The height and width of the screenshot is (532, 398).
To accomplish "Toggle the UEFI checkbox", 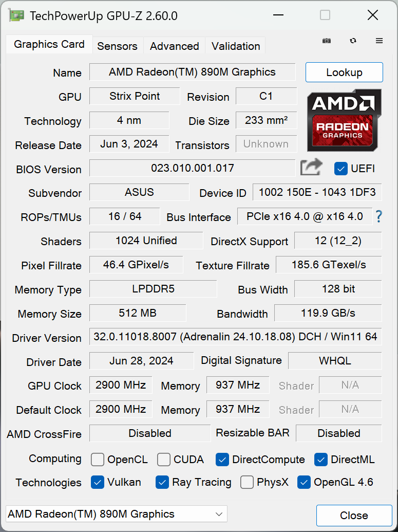I will pos(341,168).
